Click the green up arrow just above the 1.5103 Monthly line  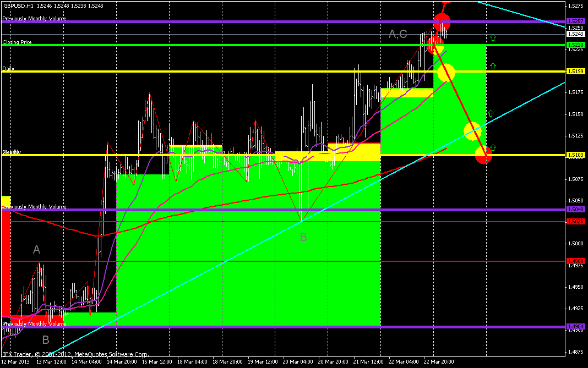(493, 147)
